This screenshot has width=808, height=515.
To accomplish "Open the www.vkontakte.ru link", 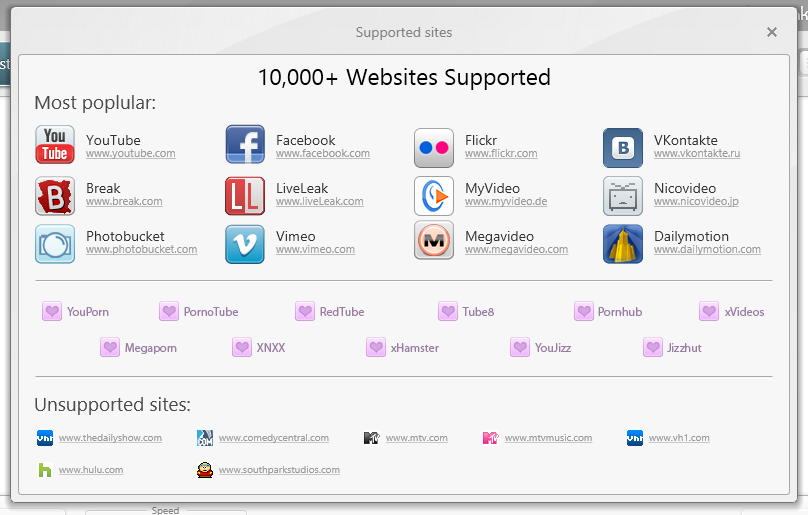I will (697, 154).
